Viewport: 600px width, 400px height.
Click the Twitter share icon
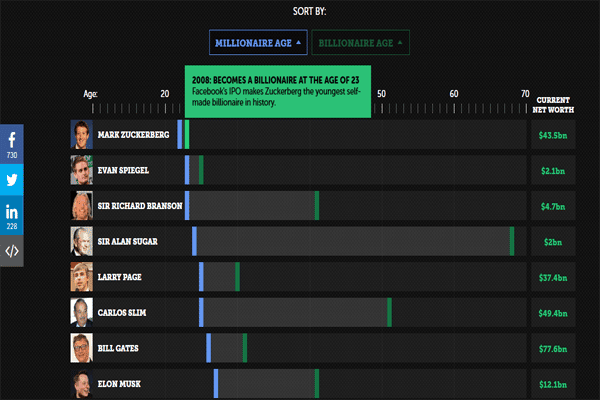tap(12, 180)
